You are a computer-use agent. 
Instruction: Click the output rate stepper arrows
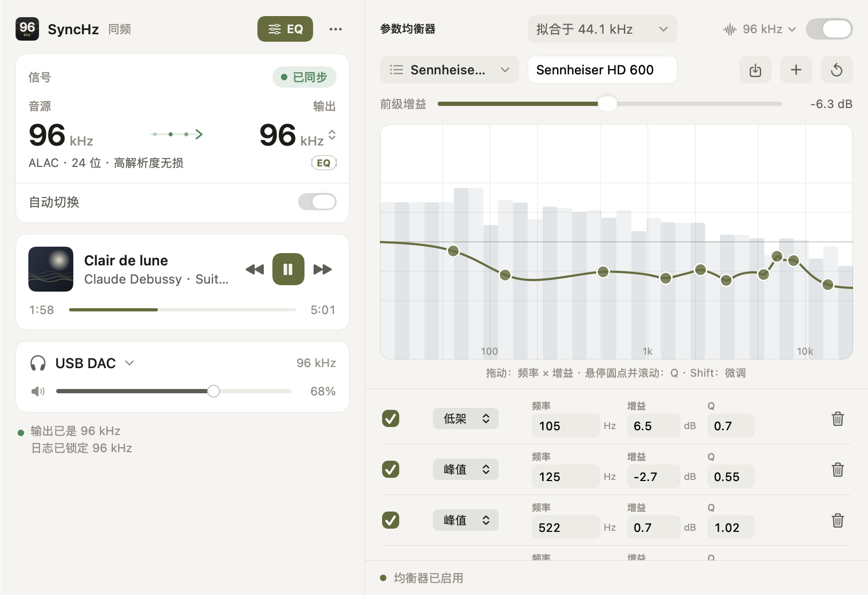click(332, 135)
